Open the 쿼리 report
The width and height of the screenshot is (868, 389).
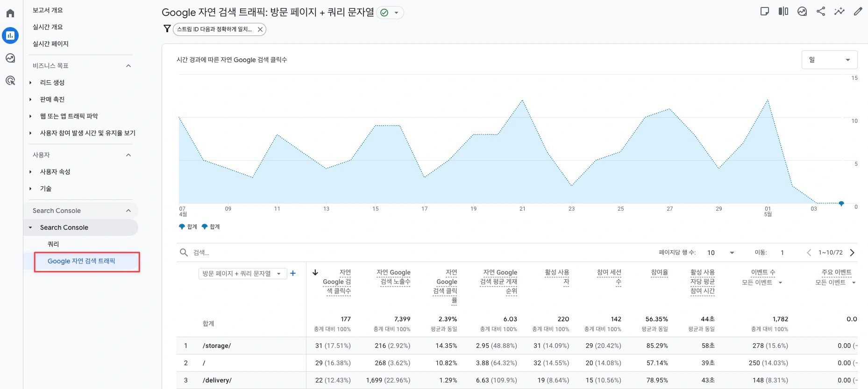53,244
